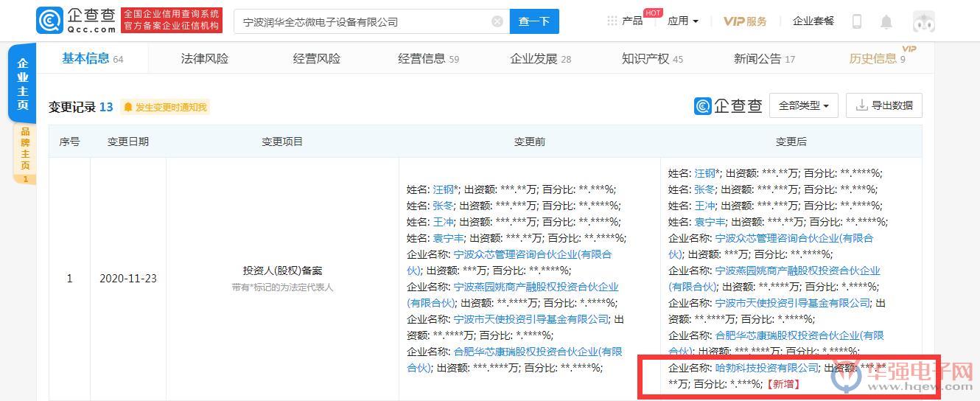The width and height of the screenshot is (980, 401).
Task: Click the 变更记录 section heading
Action: (x=72, y=107)
